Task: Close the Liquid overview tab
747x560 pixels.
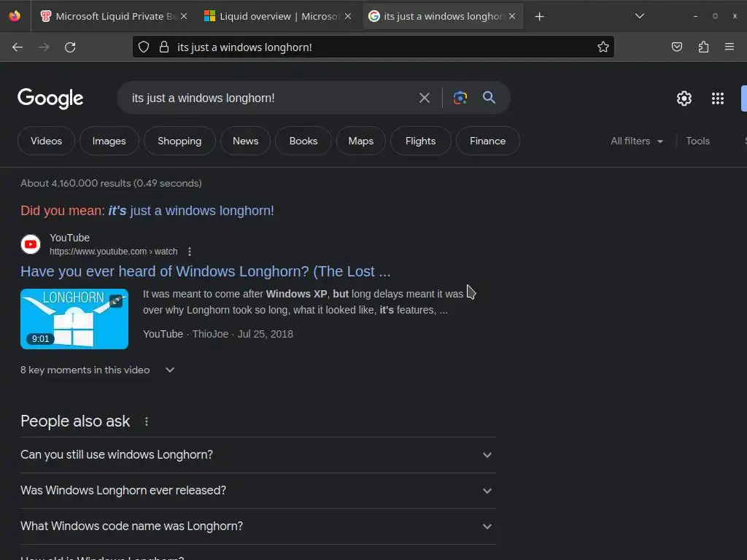Action: pos(348,16)
